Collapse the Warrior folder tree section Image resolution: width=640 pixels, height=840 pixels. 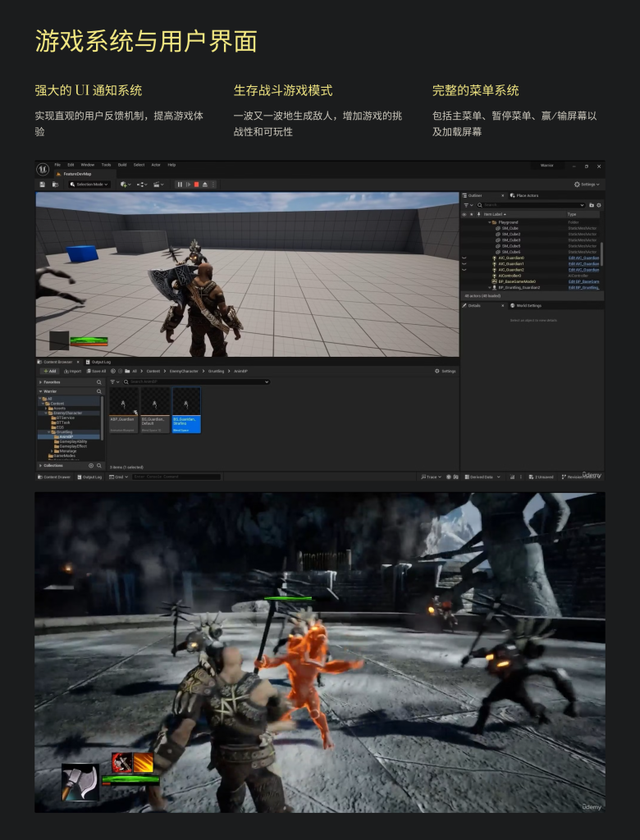41,391
